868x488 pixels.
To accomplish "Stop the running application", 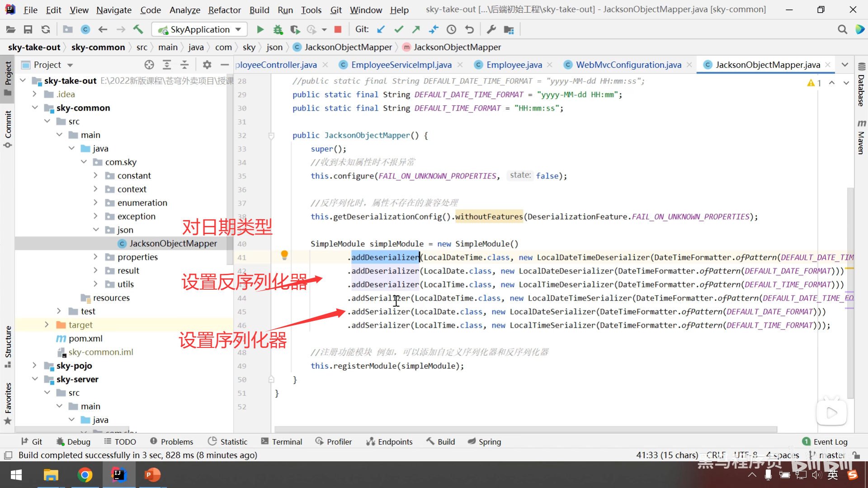I will [337, 30].
